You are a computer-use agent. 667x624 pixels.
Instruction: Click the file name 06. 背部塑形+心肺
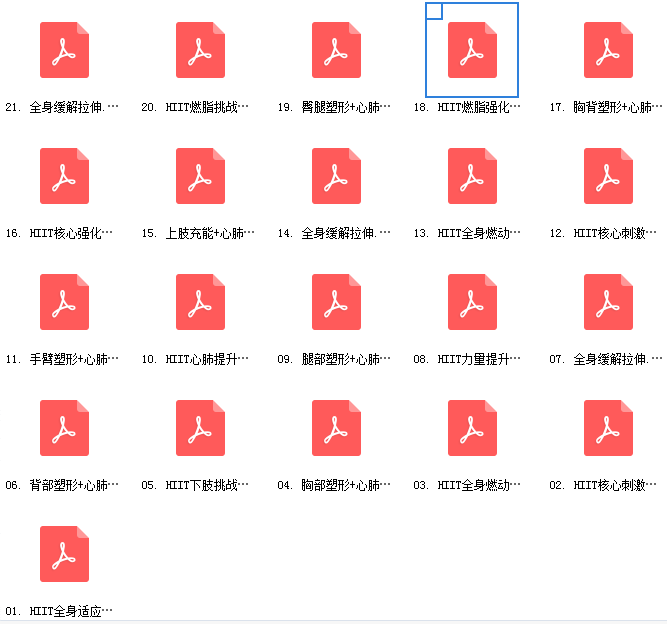point(62,485)
